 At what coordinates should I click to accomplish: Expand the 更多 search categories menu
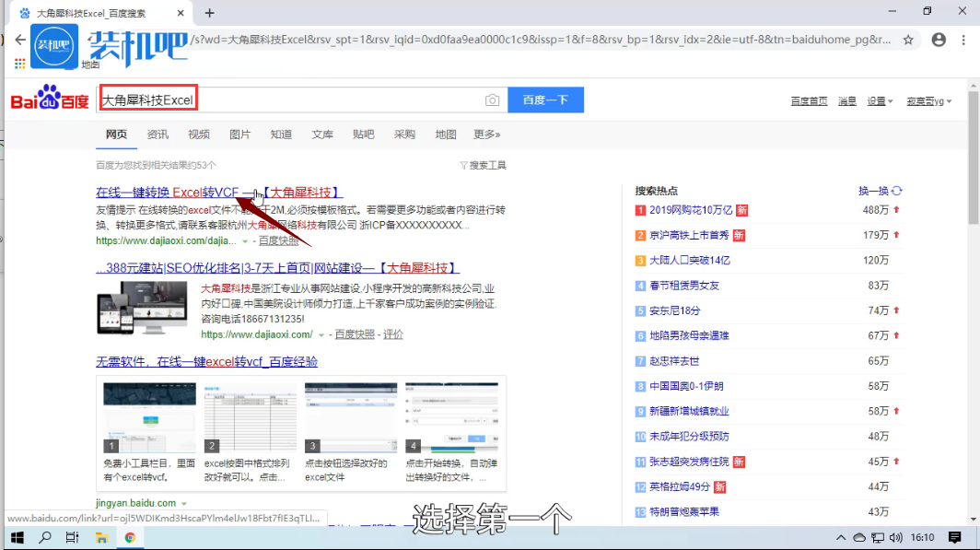point(485,134)
